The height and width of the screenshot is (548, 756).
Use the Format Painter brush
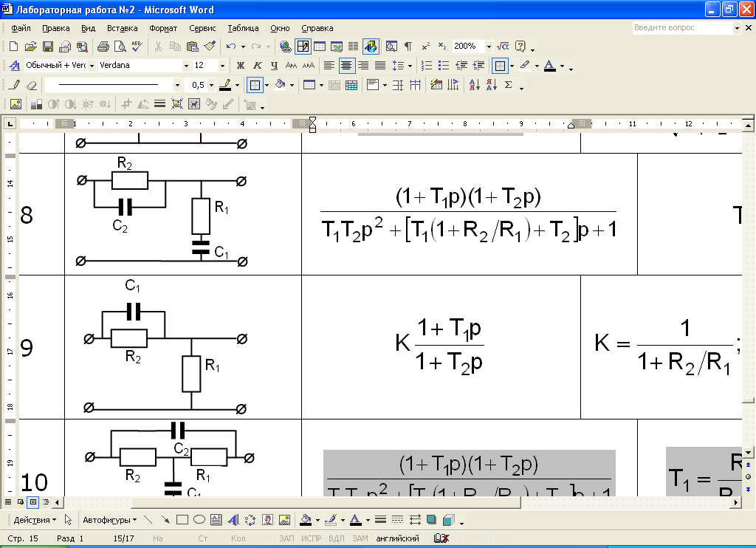(209, 47)
